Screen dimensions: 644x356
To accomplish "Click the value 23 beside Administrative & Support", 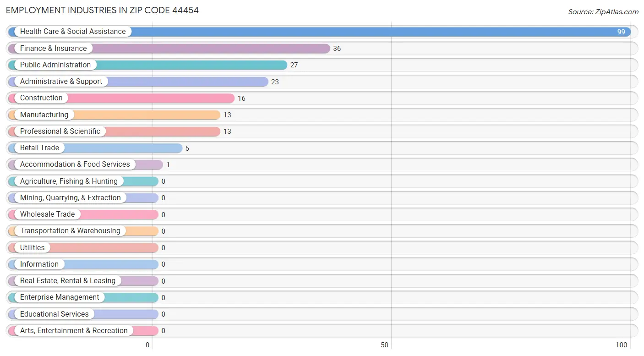I will coord(275,82).
